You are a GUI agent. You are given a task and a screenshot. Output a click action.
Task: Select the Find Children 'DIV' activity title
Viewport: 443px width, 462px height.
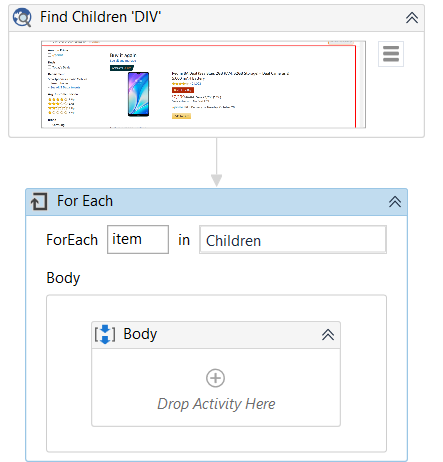tap(100, 17)
